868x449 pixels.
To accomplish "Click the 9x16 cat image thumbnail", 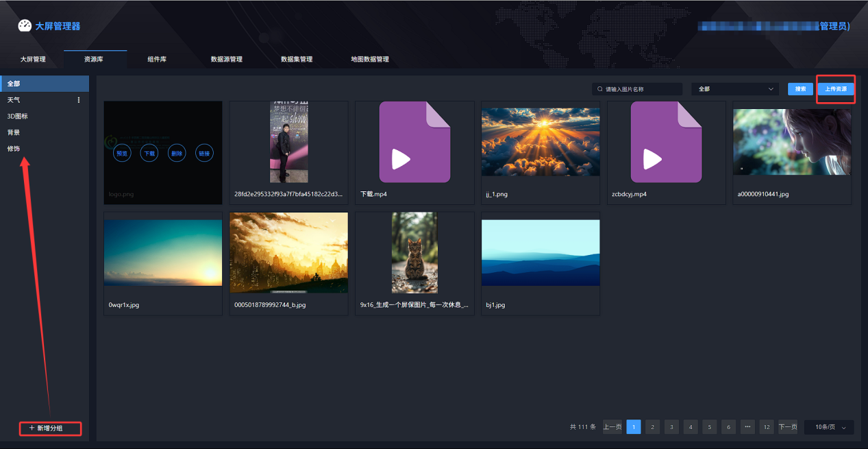I will click(414, 253).
